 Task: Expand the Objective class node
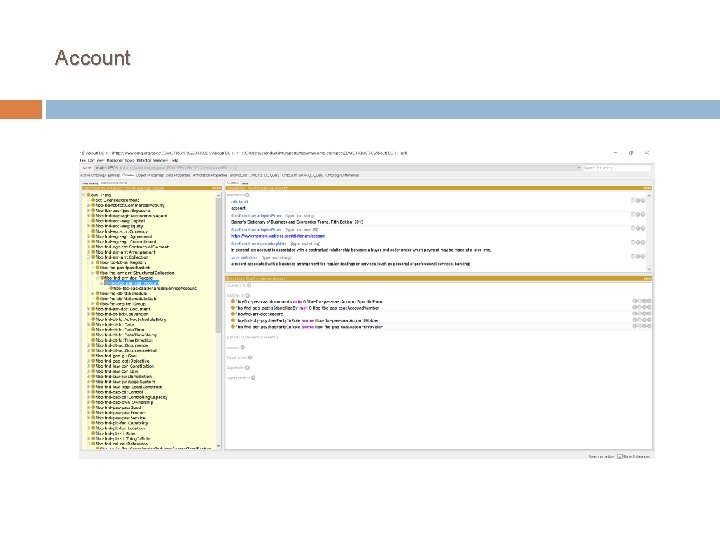(89, 361)
